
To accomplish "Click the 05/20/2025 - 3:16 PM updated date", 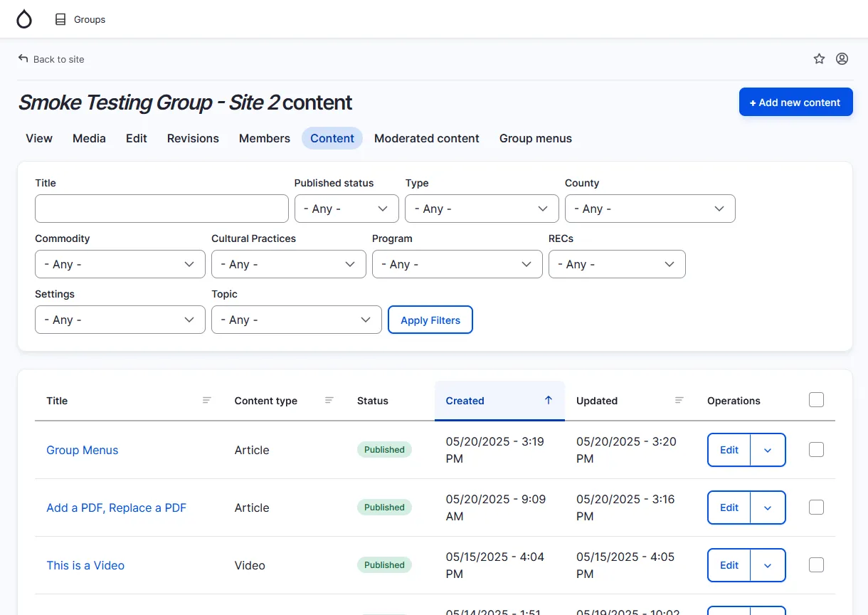I will [625, 508].
